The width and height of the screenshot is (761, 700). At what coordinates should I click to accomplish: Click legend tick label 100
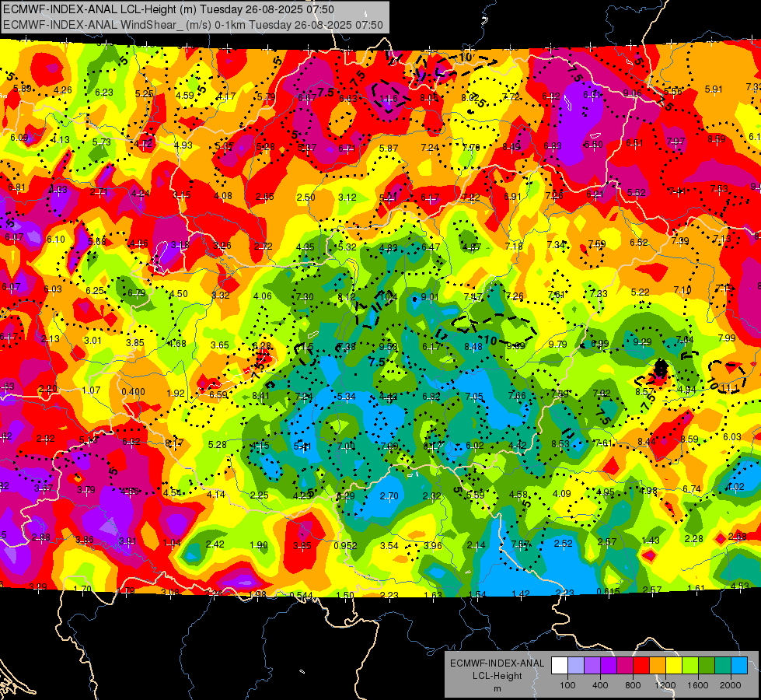[x=567, y=685]
